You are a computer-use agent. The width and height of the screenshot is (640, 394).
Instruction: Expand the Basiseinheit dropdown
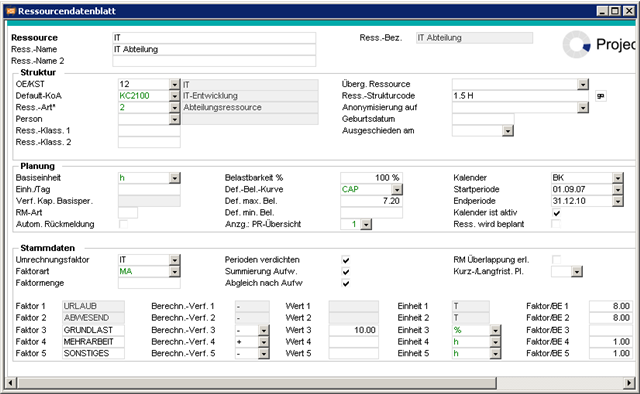175,178
